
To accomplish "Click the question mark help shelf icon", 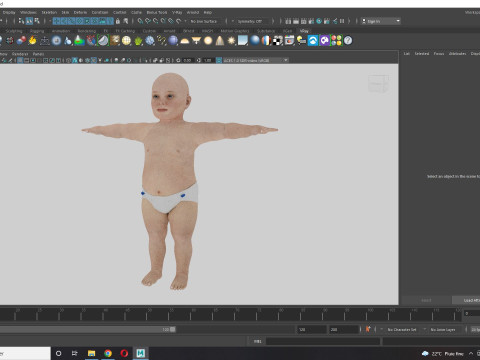I will 348,41.
